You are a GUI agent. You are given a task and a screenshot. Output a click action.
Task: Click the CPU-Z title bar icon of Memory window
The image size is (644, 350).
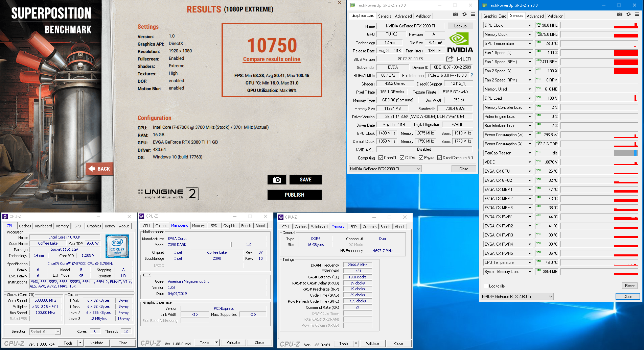[281, 217]
